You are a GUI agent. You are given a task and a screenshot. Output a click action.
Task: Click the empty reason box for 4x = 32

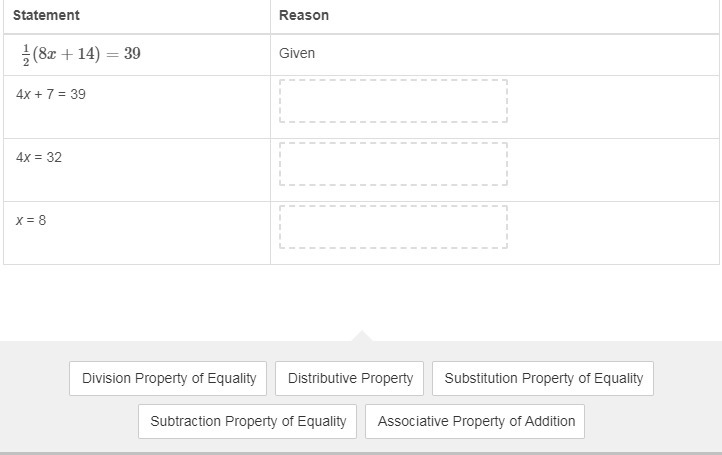click(393, 164)
